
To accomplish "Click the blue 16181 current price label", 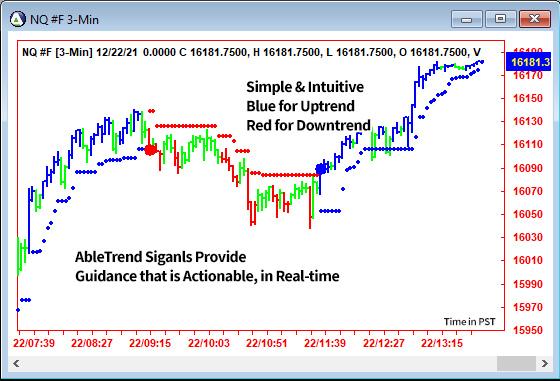I will point(530,62).
